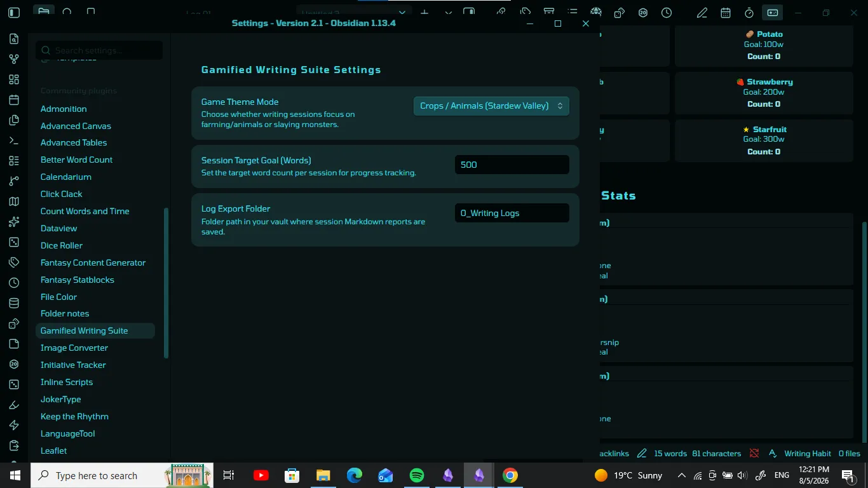Click the four-squares canvas ribbon icon
The height and width of the screenshot is (488, 868).
[13, 79]
